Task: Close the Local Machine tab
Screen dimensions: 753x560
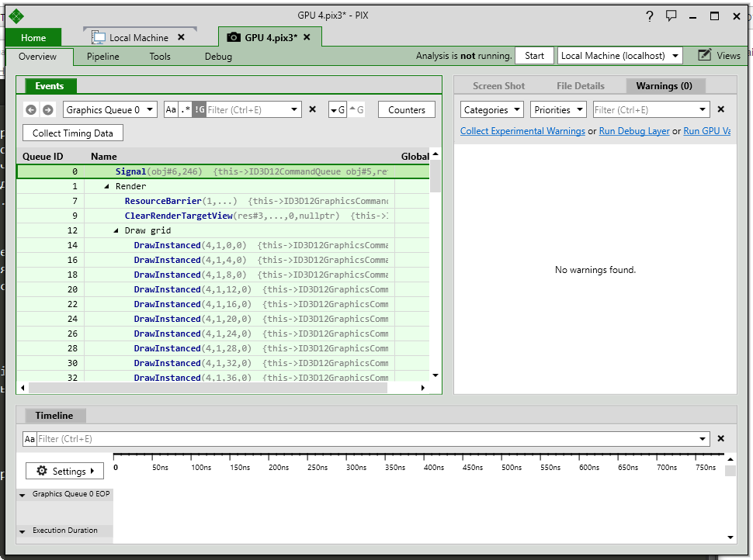Action: pos(181,37)
